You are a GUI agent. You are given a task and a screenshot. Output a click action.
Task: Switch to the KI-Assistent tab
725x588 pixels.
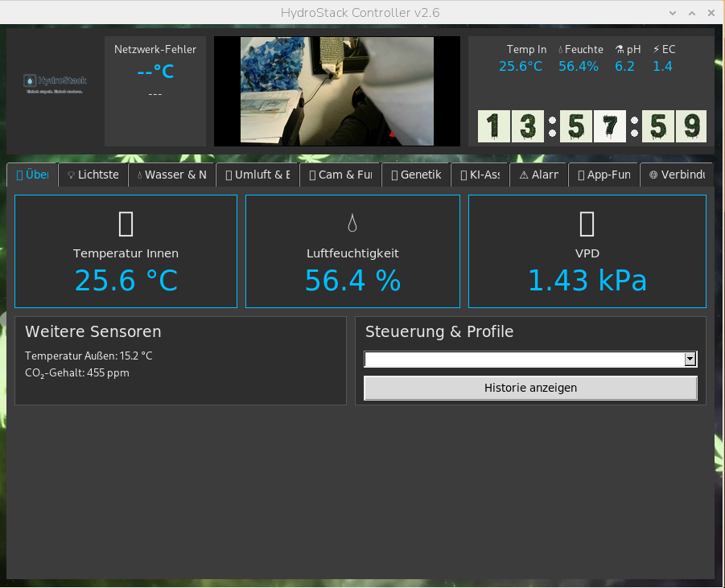point(480,175)
